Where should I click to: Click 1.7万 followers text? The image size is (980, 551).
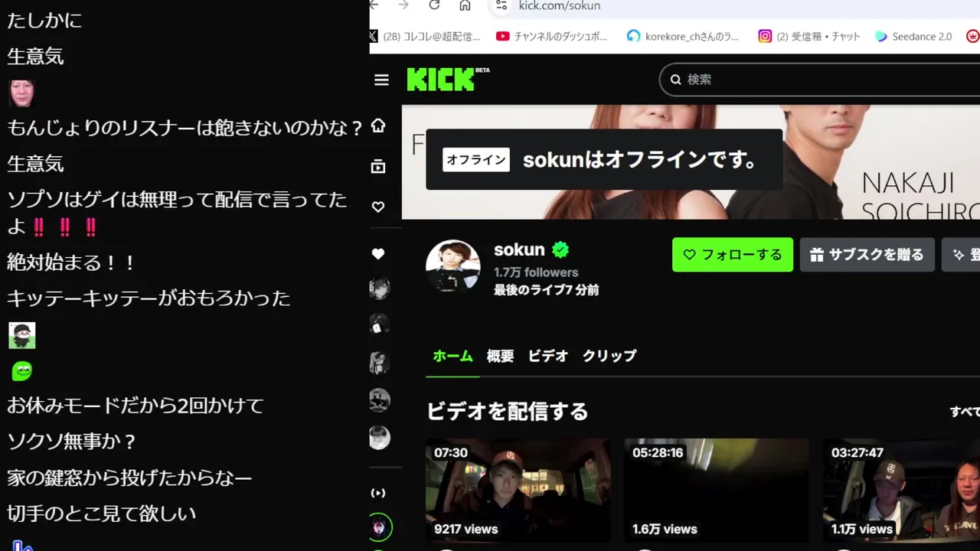[x=536, y=272]
